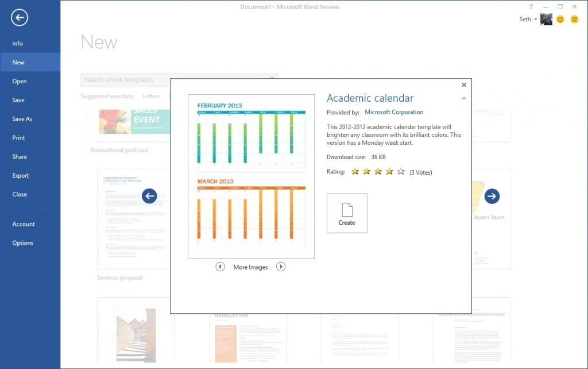Click the 'Academic calendar' title
This screenshot has height=369, width=588.
point(370,98)
